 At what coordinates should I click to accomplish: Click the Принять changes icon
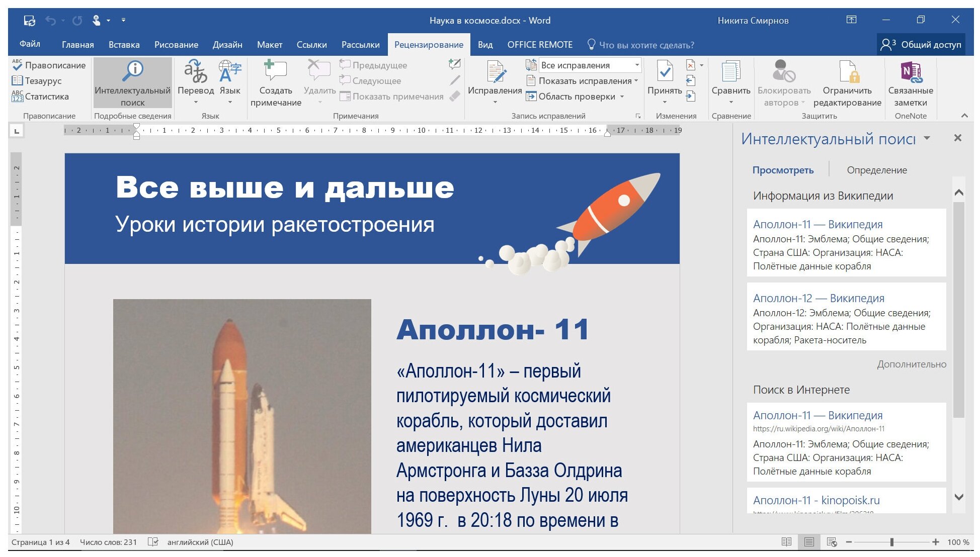[665, 72]
